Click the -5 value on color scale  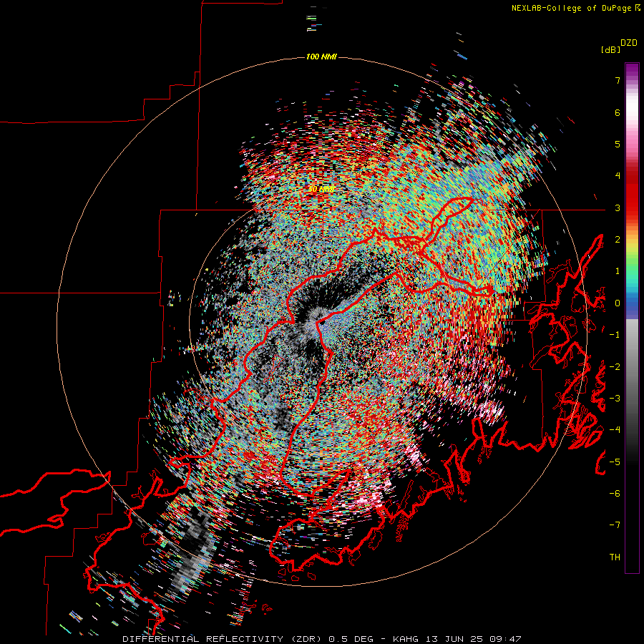pos(615,462)
